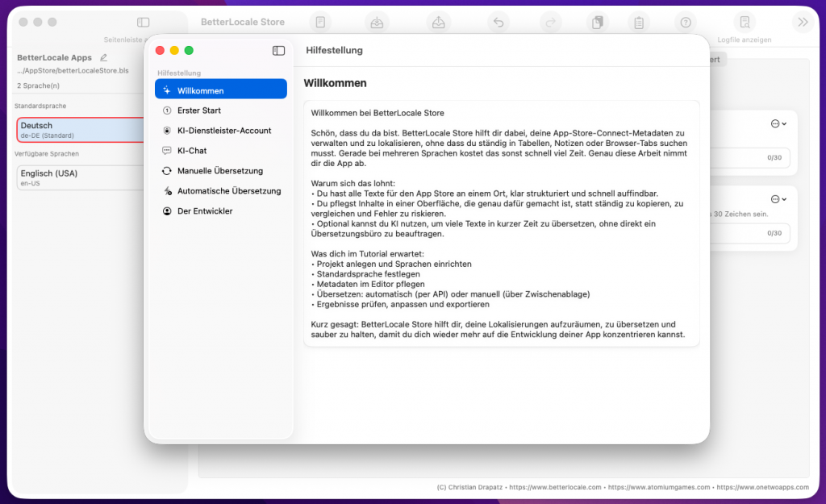The height and width of the screenshot is (504, 826).
Task: Open the KI-Chat help section
Action: [x=192, y=151]
